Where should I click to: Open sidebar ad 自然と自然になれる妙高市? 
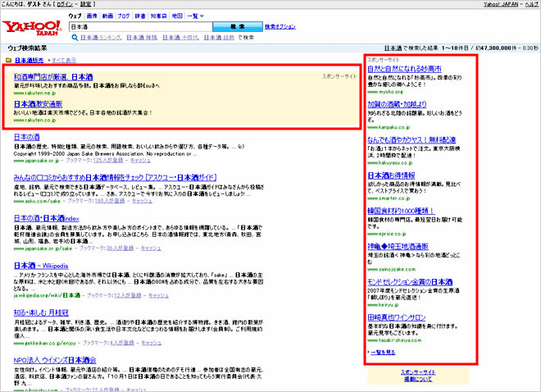[404, 69]
